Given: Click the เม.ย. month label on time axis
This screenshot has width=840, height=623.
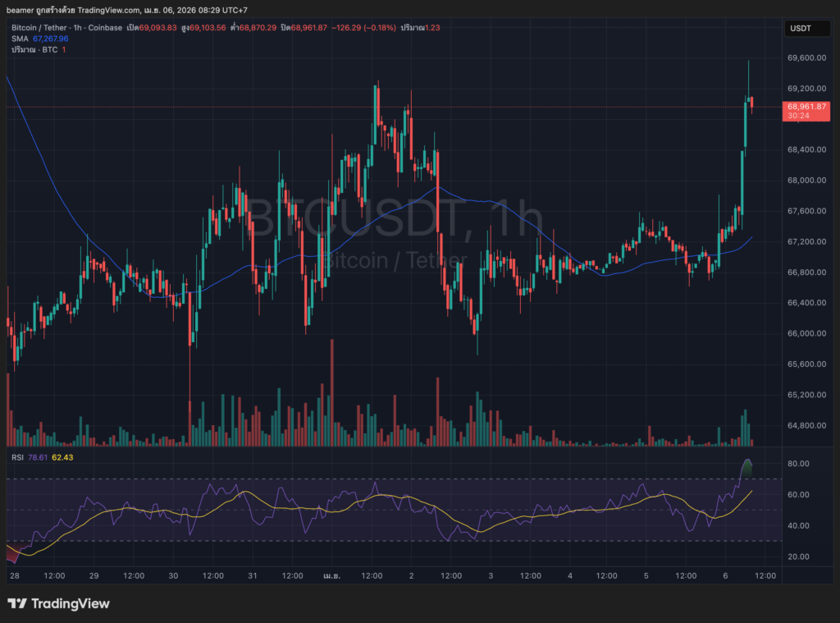Looking at the screenshot, I should click(331, 575).
